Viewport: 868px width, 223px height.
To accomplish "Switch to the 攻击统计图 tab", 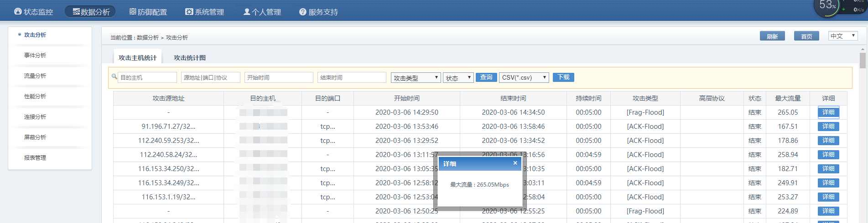I will tap(190, 58).
